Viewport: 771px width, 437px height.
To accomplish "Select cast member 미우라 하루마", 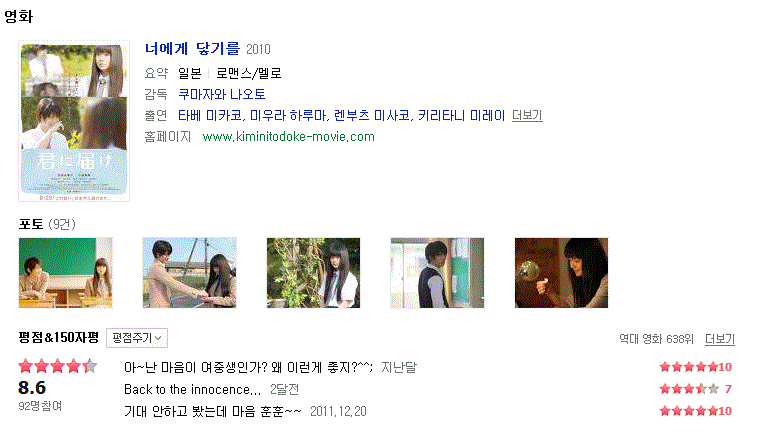I will [x=289, y=116].
